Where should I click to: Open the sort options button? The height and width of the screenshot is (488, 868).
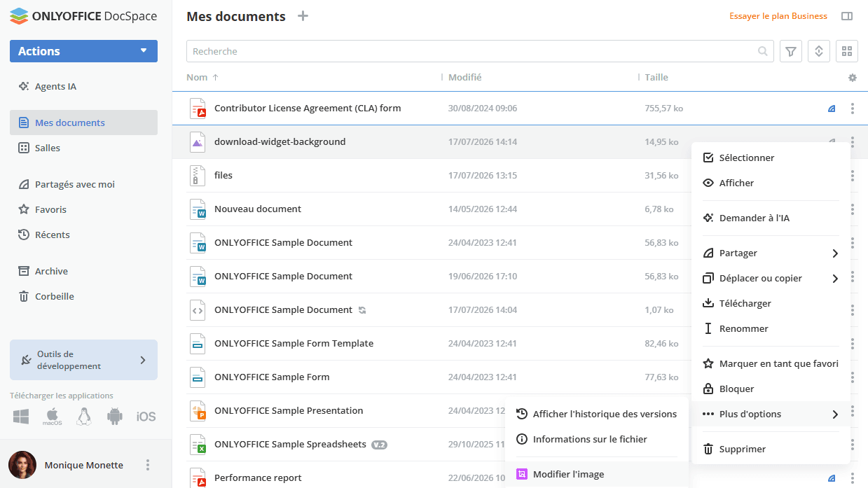click(x=819, y=51)
